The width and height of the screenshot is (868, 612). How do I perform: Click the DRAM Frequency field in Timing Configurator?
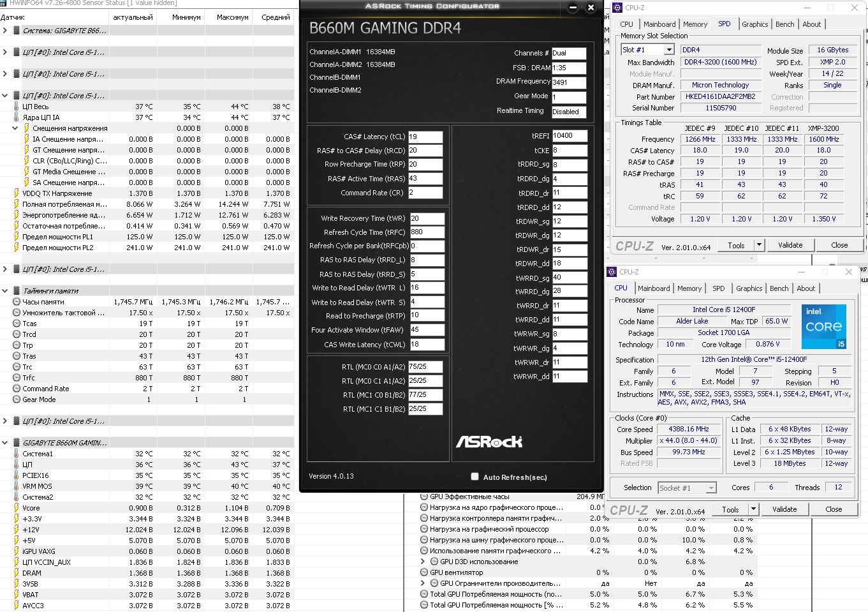(x=569, y=82)
